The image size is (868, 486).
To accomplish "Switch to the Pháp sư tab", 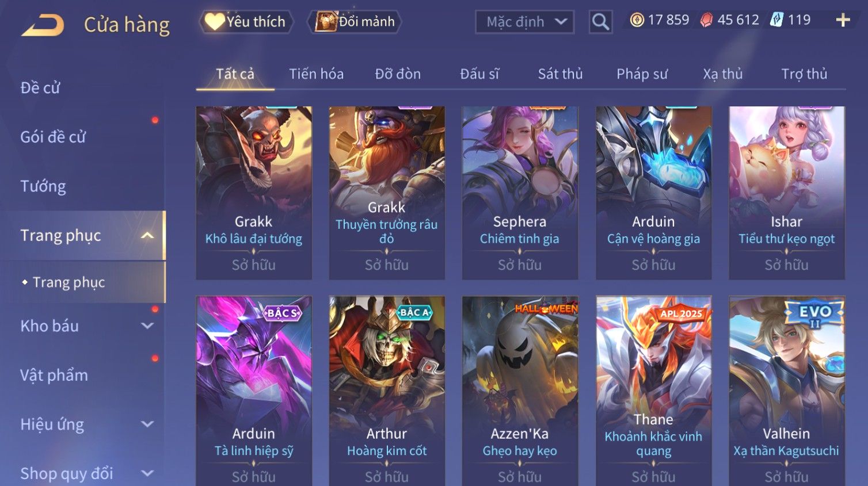I will pos(642,74).
